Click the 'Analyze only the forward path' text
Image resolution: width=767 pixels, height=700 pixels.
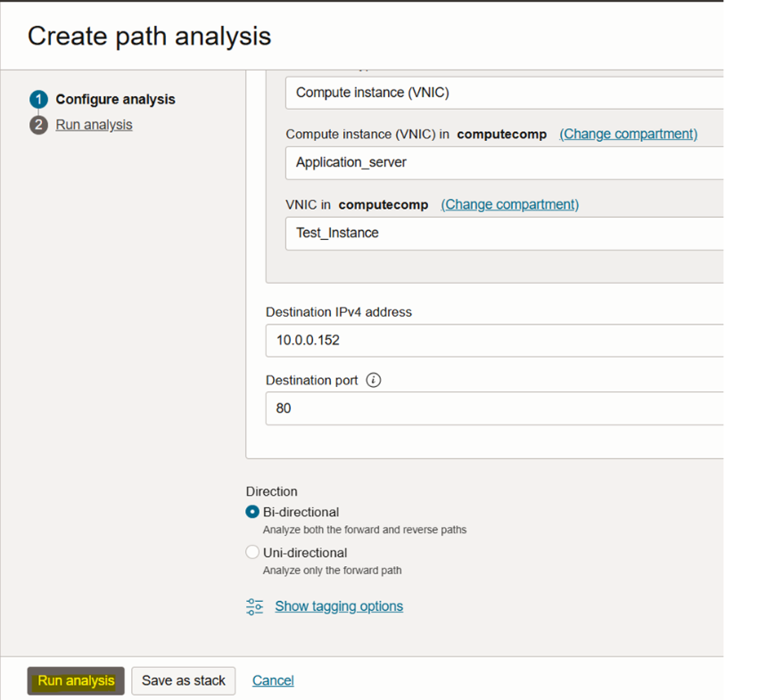[332, 570]
